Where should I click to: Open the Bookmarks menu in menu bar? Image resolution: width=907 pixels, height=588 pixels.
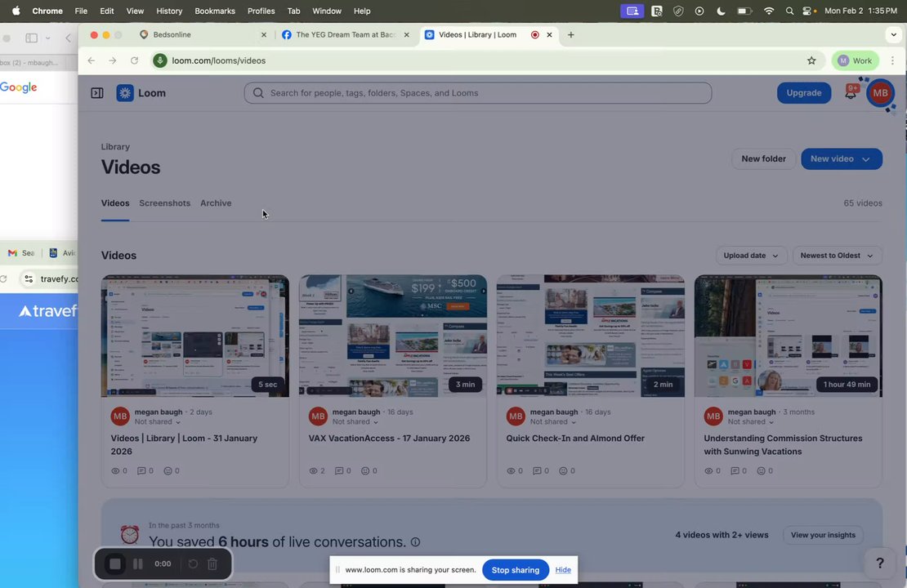pyautogui.click(x=215, y=11)
